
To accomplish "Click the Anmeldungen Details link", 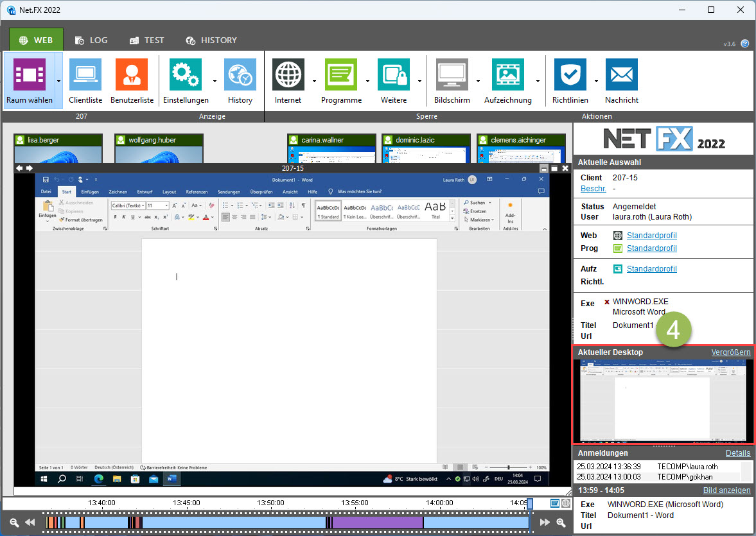I will point(738,453).
